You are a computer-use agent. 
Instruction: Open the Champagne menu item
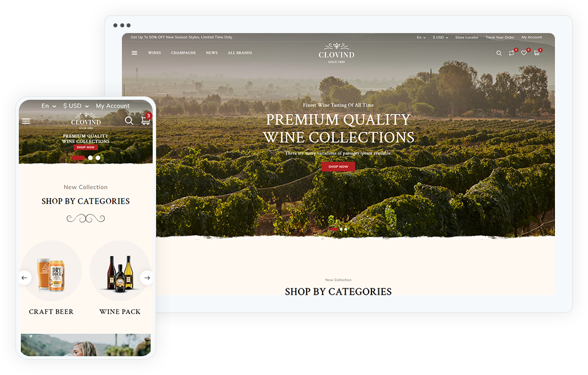(x=183, y=53)
